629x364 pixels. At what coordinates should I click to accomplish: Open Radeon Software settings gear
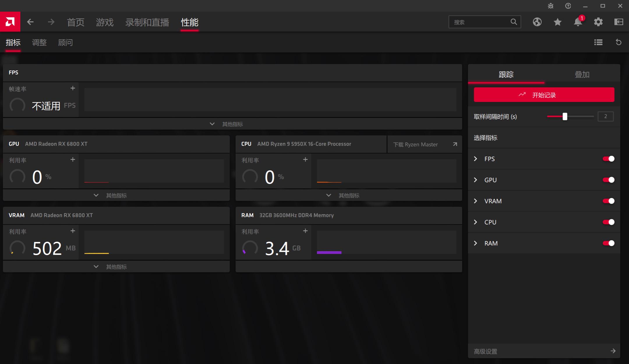pos(598,22)
